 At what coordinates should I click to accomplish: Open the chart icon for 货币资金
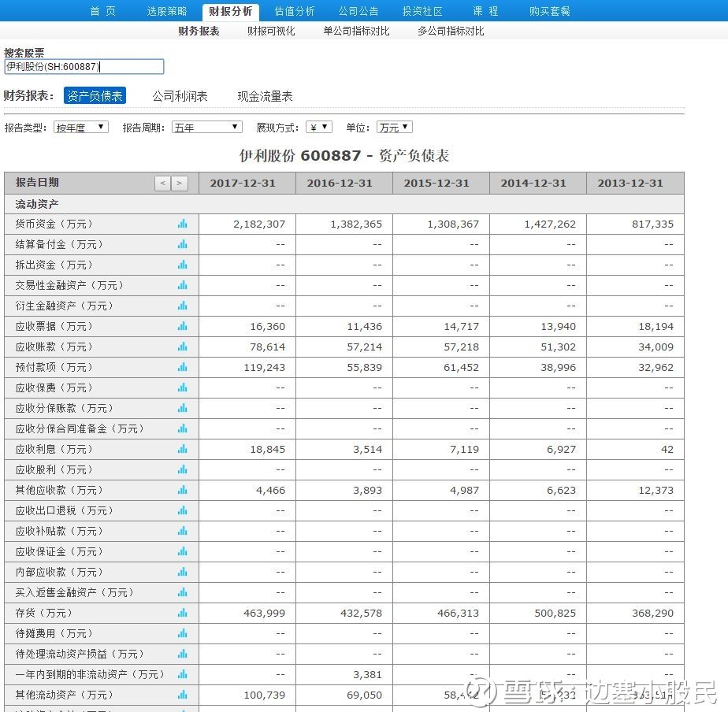182,224
